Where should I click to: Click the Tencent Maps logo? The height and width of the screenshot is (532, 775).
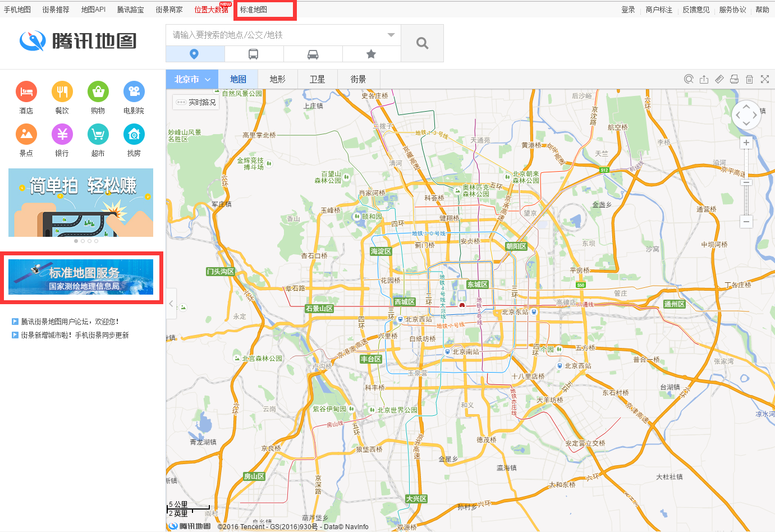78,41
